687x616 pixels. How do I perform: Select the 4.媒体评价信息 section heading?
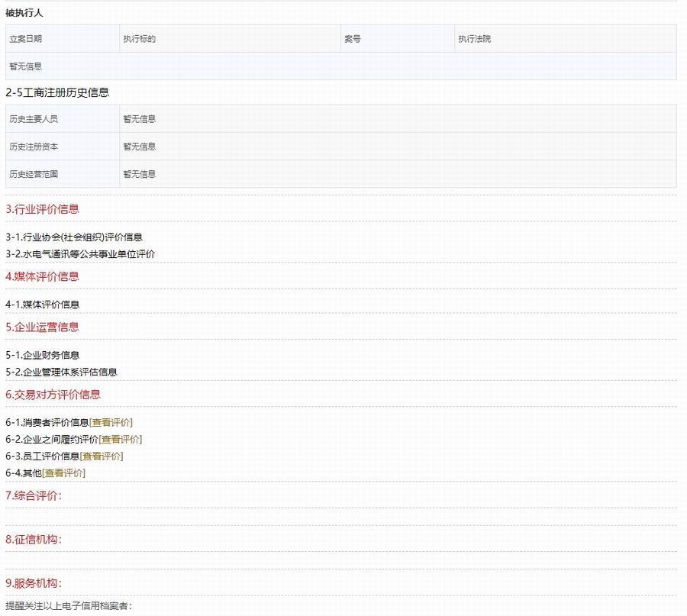pos(42,276)
